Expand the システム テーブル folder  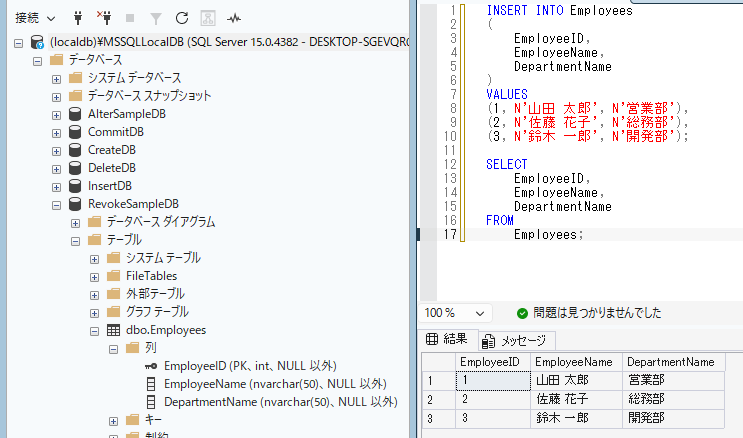pos(94,259)
